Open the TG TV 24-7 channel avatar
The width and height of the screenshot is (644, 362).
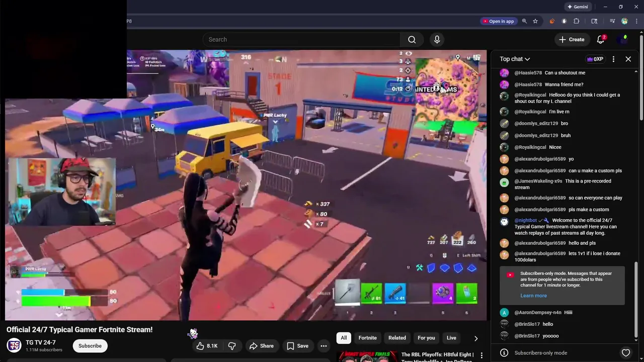click(14, 346)
